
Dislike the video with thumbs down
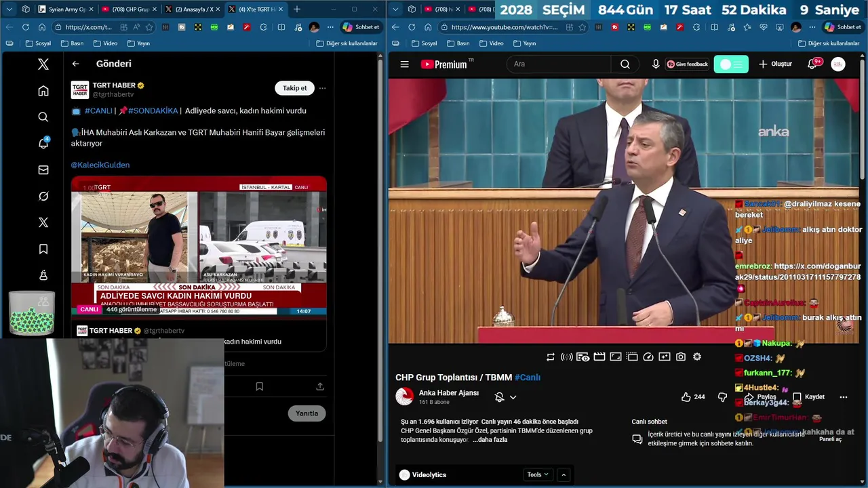click(723, 397)
